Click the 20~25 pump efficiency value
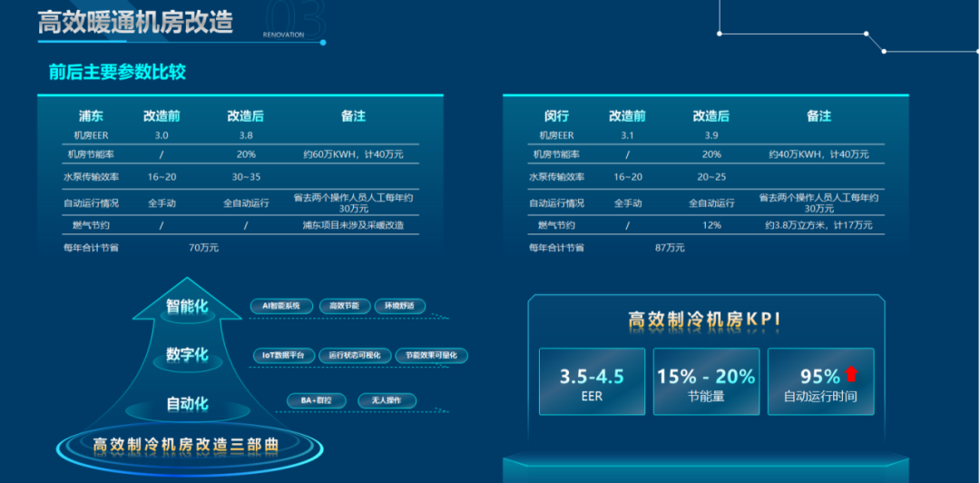The height and width of the screenshot is (483, 980). 712,177
